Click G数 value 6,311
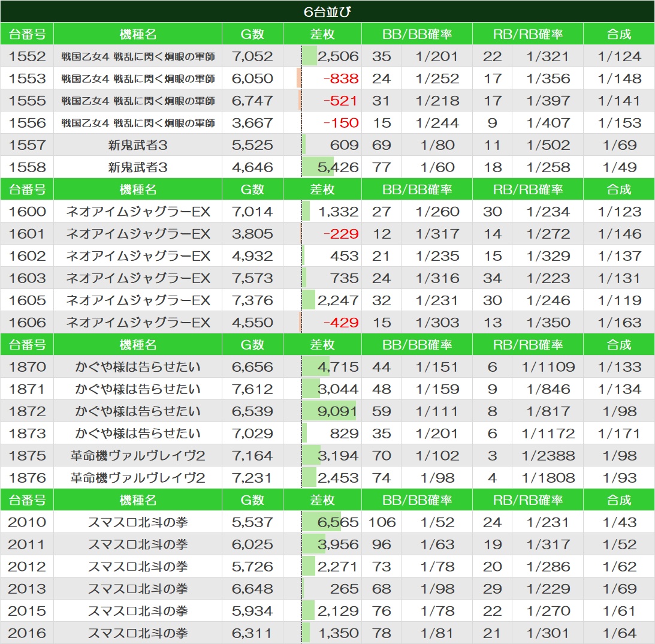655x644 pixels. click(252, 633)
